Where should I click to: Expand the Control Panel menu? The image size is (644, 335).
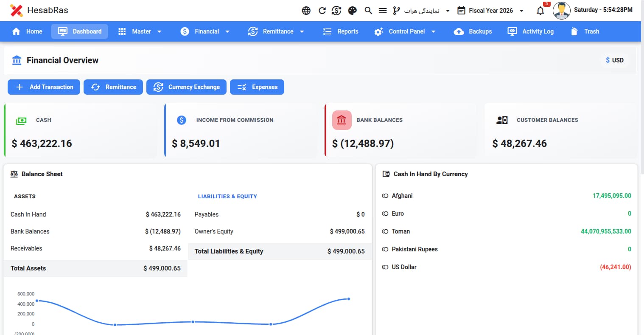(x=405, y=31)
